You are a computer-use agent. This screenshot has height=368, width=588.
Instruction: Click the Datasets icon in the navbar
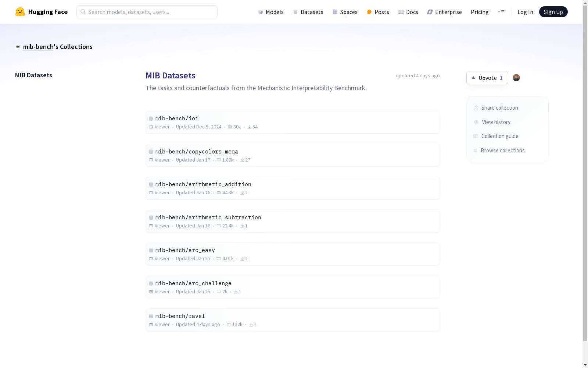[x=295, y=12]
